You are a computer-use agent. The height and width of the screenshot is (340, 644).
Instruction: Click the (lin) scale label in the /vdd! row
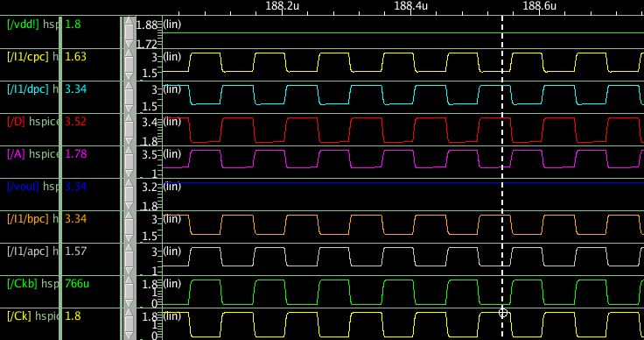pos(172,25)
